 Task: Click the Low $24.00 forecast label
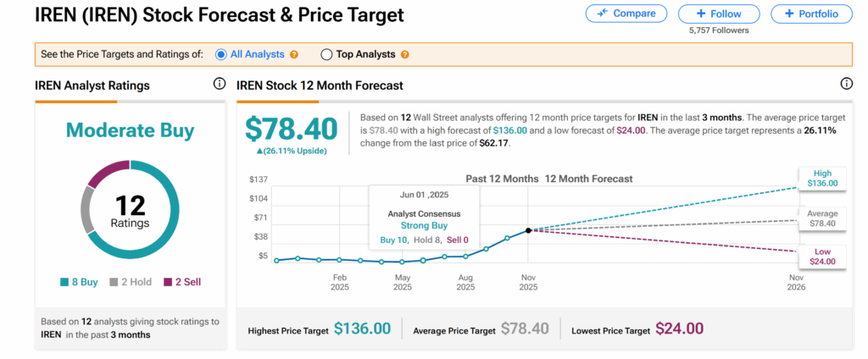822,256
